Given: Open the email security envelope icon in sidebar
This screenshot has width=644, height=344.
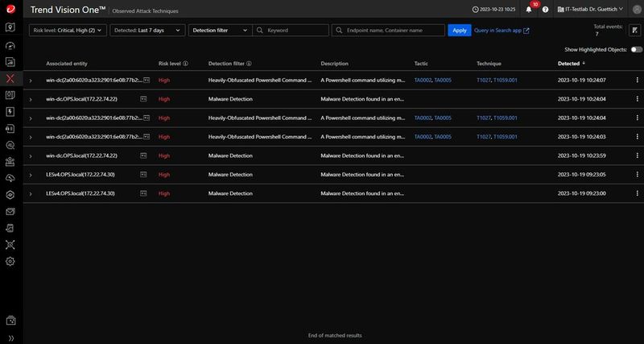Looking at the screenshot, I should (10, 211).
